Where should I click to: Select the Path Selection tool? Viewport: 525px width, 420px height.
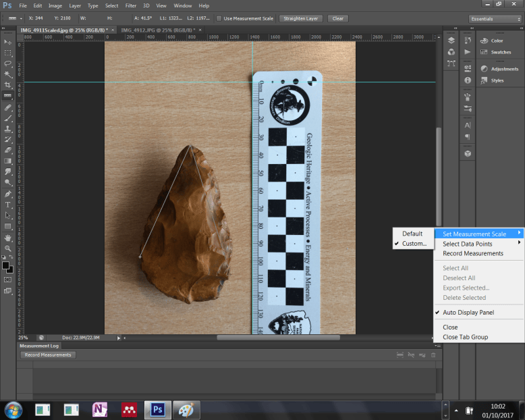pos(7,215)
